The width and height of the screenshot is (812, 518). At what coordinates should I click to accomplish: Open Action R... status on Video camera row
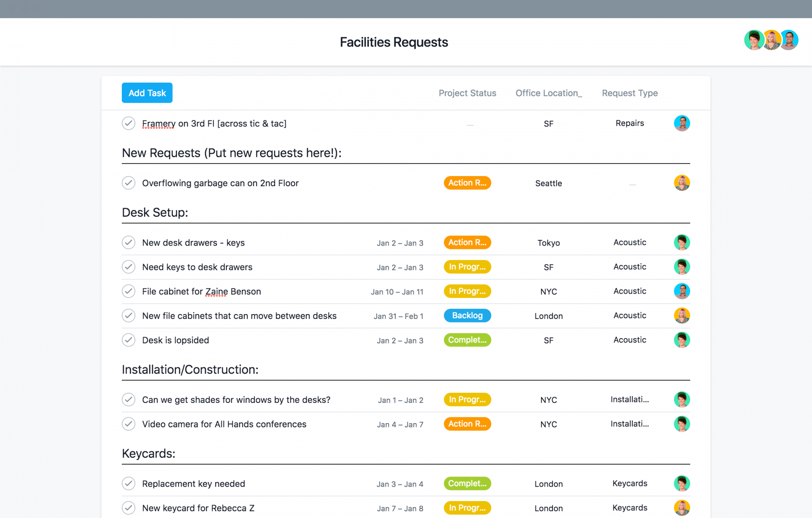[467, 424]
